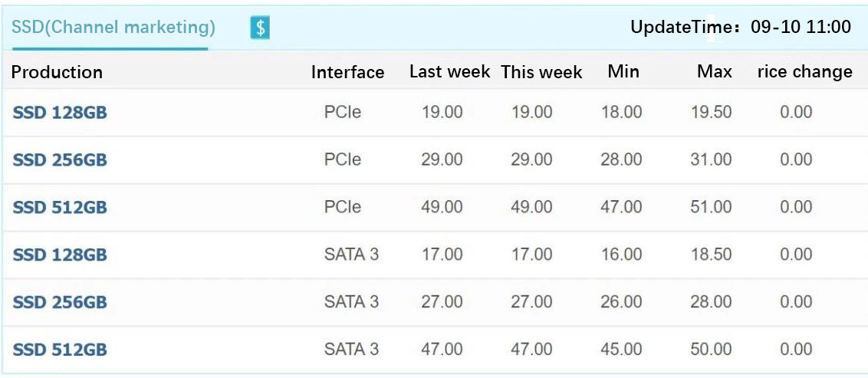The image size is (868, 378).
Task: Open the SSD 512GB PCIe product link
Action: coord(60,208)
